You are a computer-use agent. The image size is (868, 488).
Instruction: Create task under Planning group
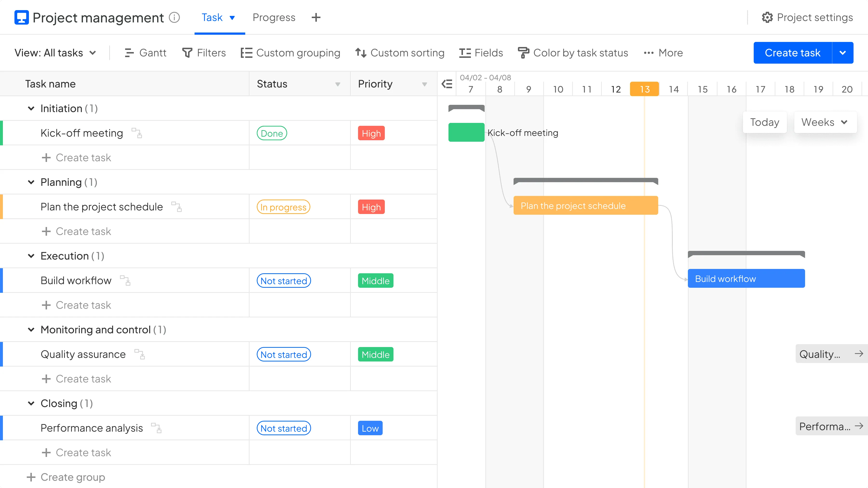[x=76, y=231]
